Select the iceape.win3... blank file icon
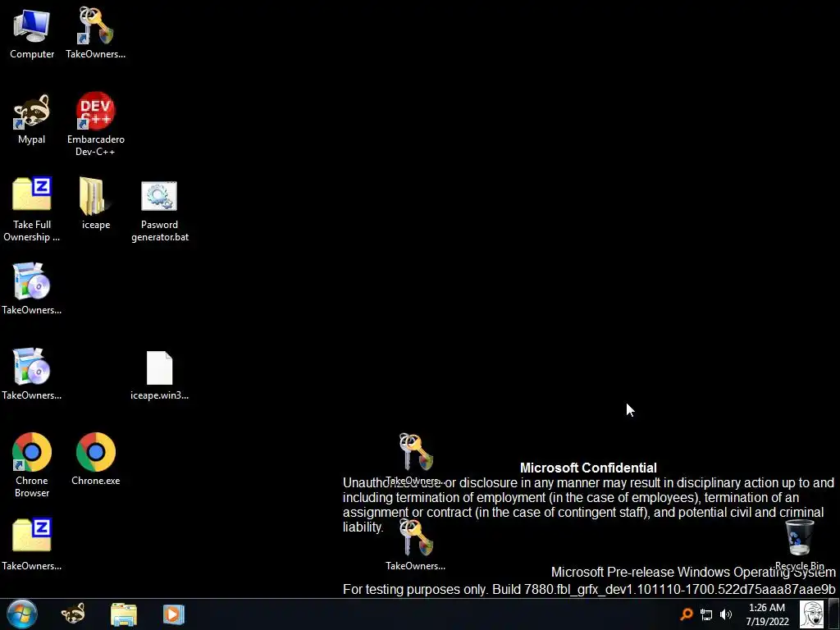The image size is (840, 630). tap(159, 376)
